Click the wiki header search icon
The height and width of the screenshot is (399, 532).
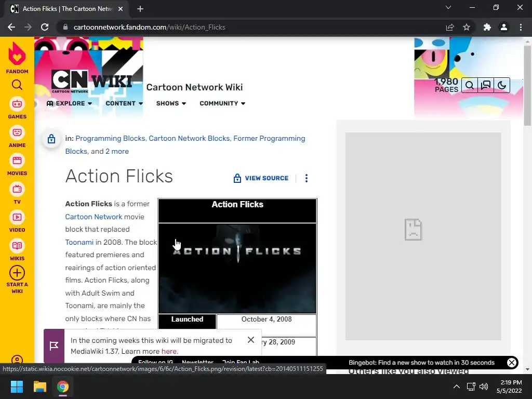(x=470, y=85)
